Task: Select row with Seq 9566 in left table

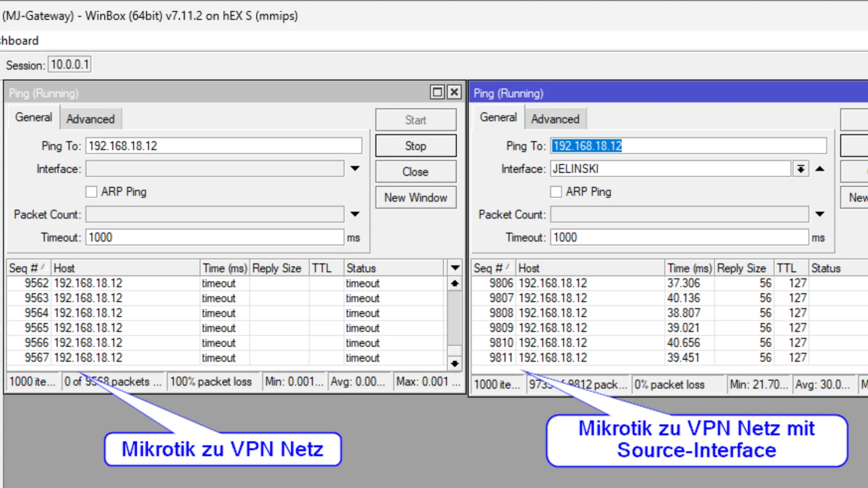Action: click(x=226, y=343)
